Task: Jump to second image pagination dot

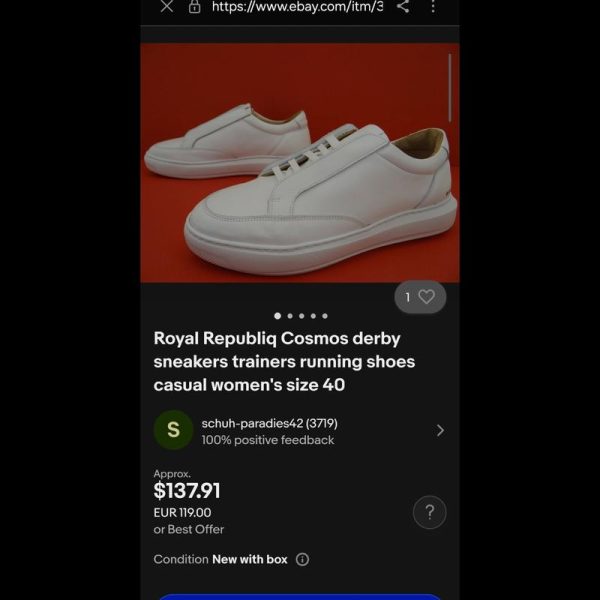Action: coord(290,316)
